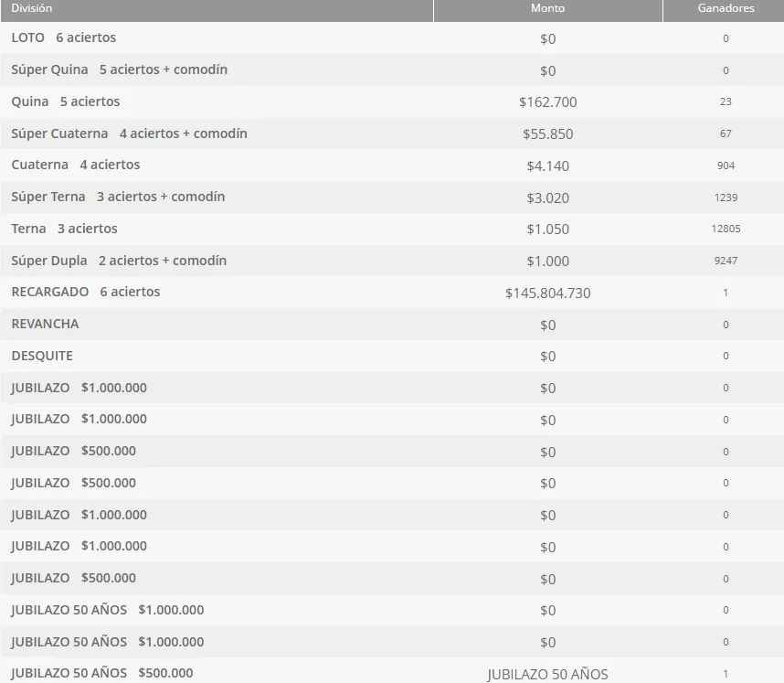784x683 pixels.
Task: Click the Ganadores column header
Action: [x=726, y=8]
